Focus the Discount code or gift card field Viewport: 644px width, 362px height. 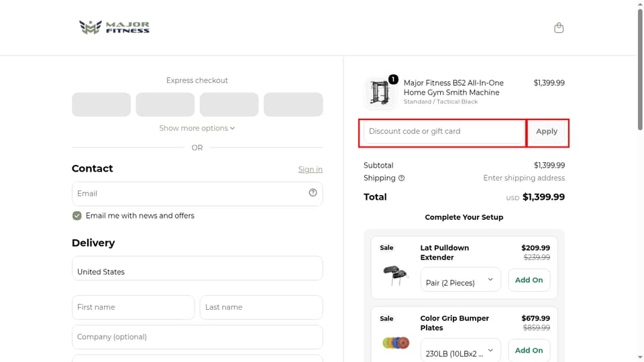coord(444,131)
